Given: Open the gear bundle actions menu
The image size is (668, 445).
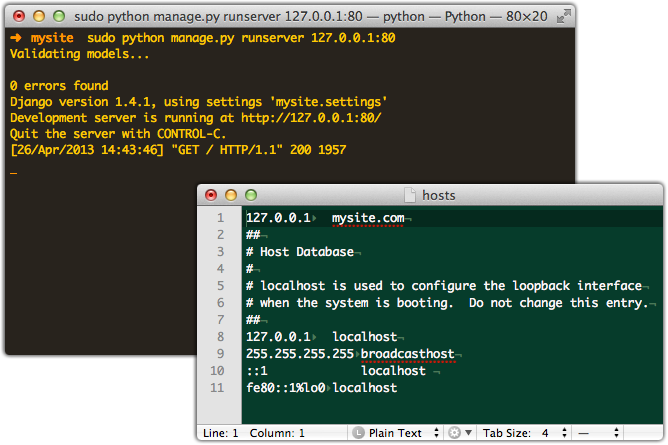Looking at the screenshot, I should 460,433.
